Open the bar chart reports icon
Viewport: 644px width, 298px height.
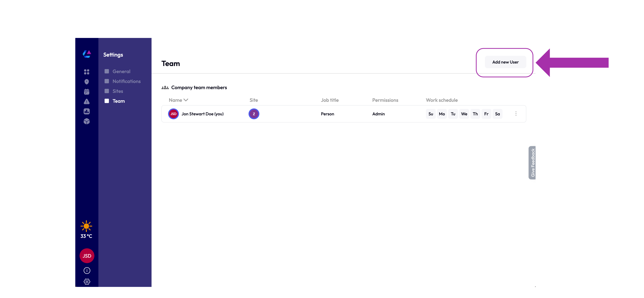(x=87, y=112)
